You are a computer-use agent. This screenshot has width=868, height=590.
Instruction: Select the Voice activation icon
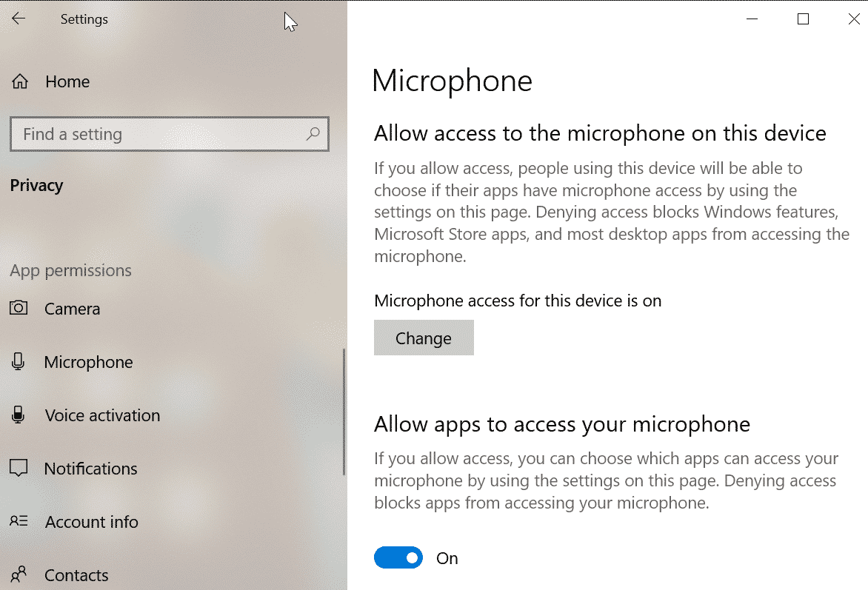click(x=19, y=415)
